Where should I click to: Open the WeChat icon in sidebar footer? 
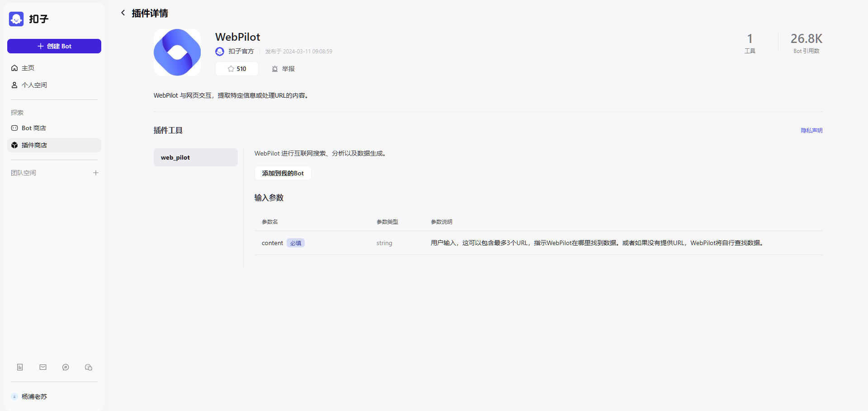pos(89,367)
